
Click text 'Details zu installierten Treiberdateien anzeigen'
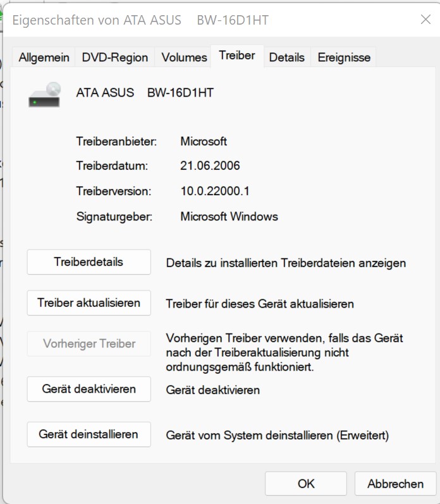tap(286, 263)
